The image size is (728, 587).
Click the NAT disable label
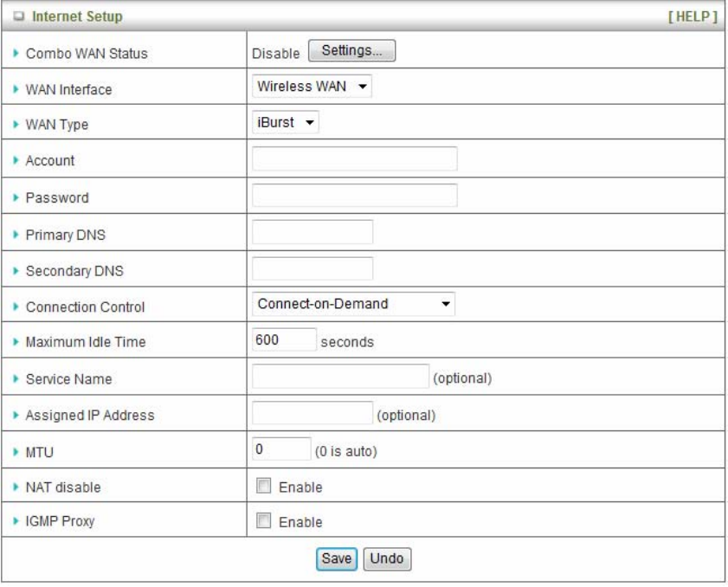(x=63, y=487)
